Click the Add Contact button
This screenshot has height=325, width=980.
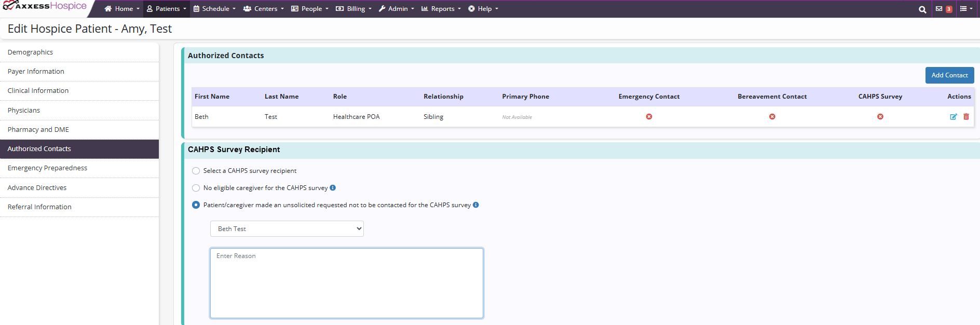(949, 75)
